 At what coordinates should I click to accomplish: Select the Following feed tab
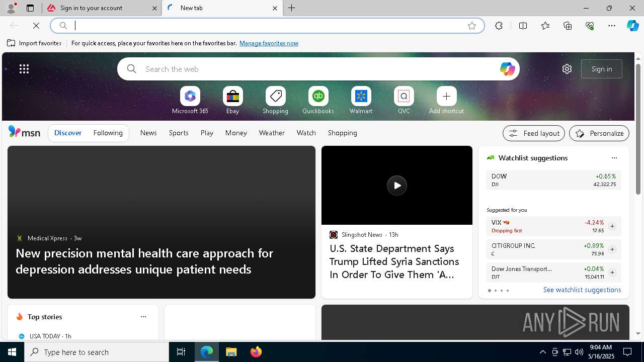108,133
